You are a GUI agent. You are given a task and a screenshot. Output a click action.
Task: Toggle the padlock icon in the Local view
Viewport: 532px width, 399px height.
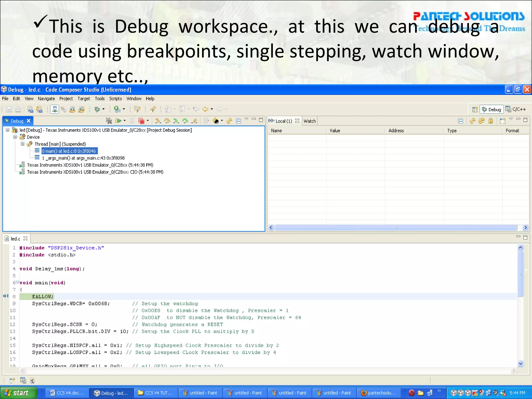(x=491, y=121)
